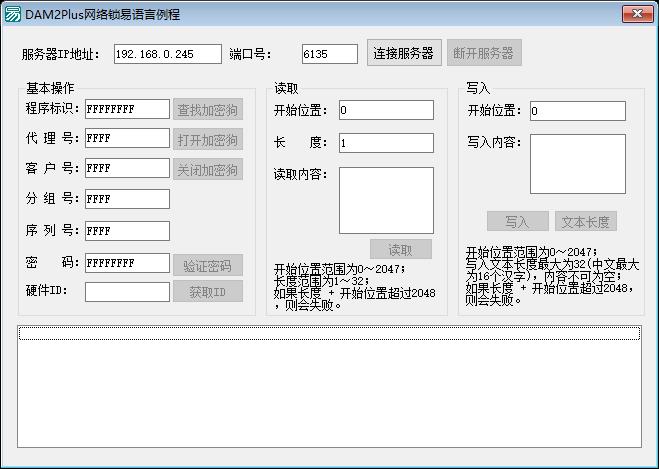Click the 程序标识 input field
Viewport: 659px width, 469px height.
(x=127, y=109)
